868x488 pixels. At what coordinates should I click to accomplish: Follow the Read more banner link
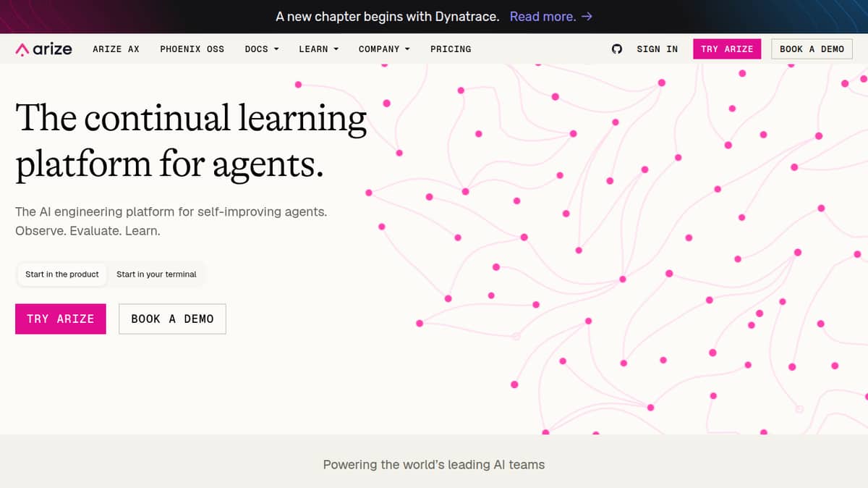551,16
